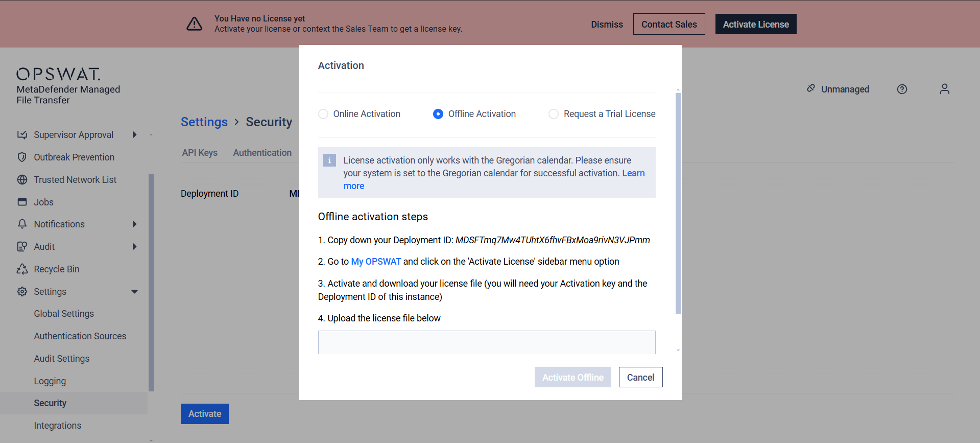Click the Contact Sales button
The image size is (980, 443).
(x=669, y=24)
